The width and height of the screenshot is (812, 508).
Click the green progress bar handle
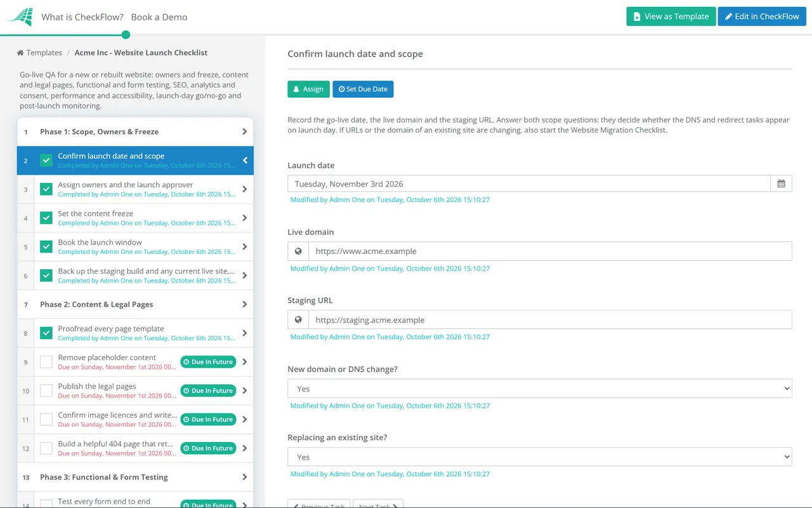[126, 35]
